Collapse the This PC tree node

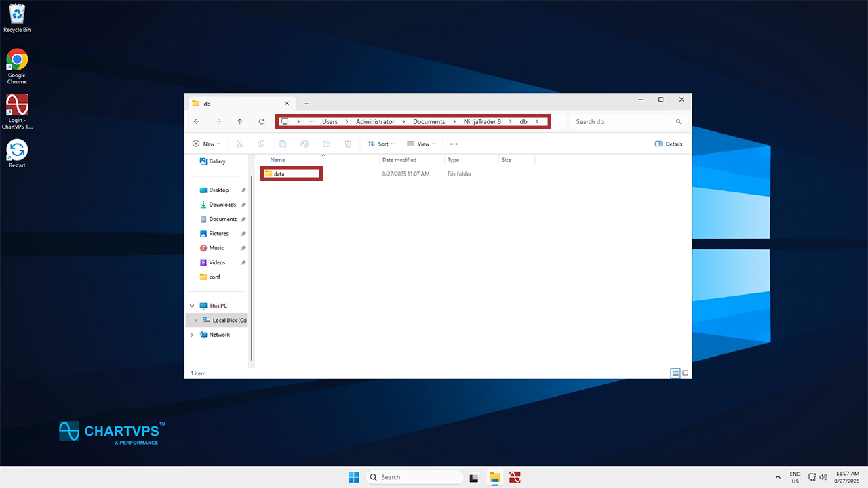192,306
